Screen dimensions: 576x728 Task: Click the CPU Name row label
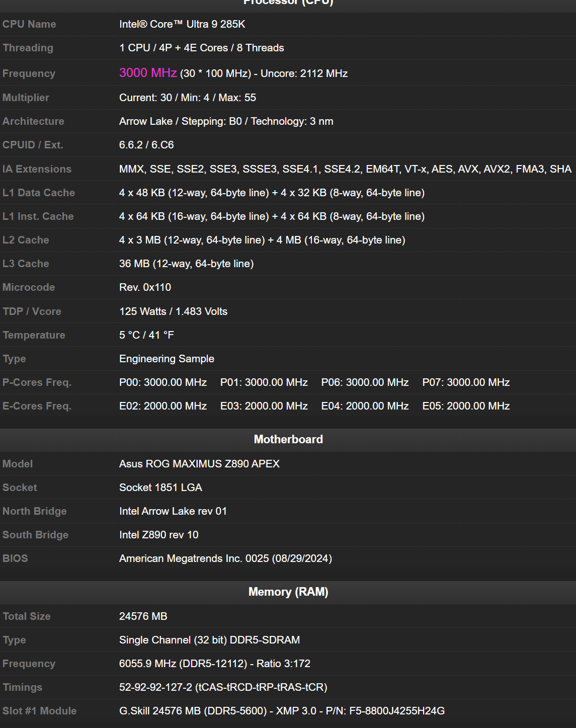(x=29, y=24)
